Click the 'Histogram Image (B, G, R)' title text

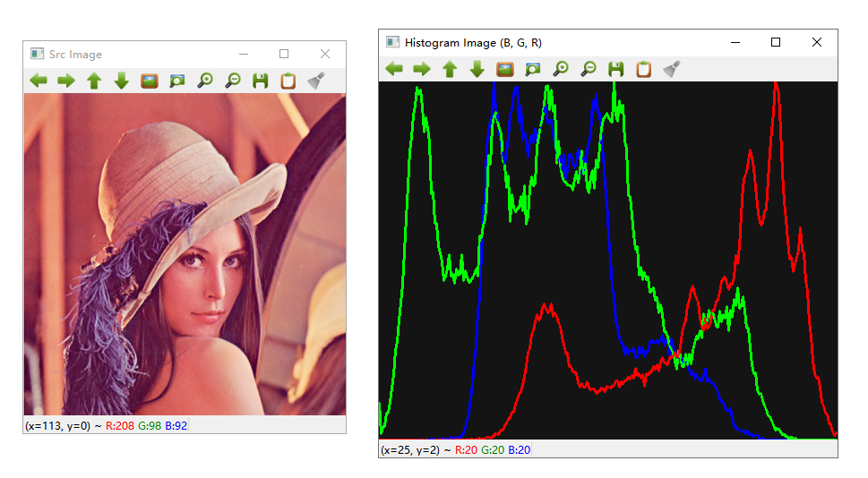pyautogui.click(x=473, y=43)
